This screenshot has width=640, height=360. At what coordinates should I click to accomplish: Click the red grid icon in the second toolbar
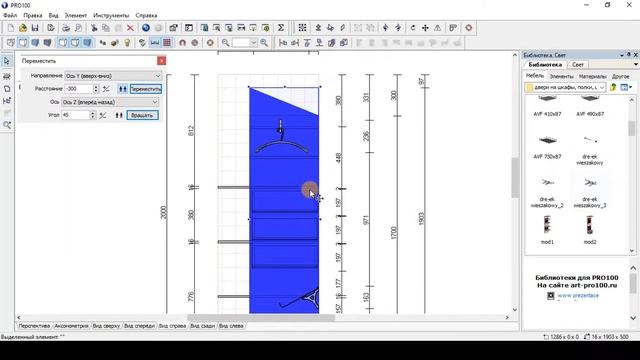(167, 42)
